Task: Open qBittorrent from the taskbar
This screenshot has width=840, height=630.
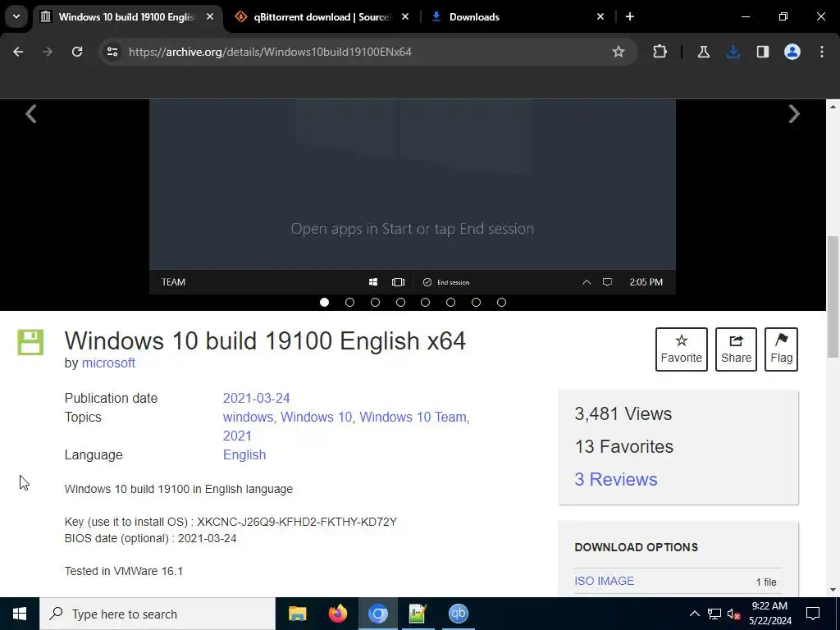Action: [x=459, y=614]
